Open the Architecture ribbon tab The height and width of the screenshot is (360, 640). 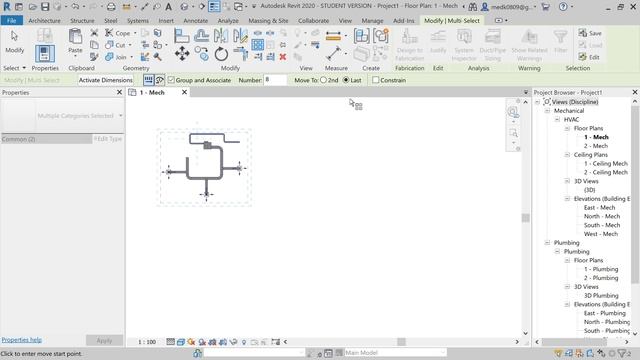[x=44, y=20]
